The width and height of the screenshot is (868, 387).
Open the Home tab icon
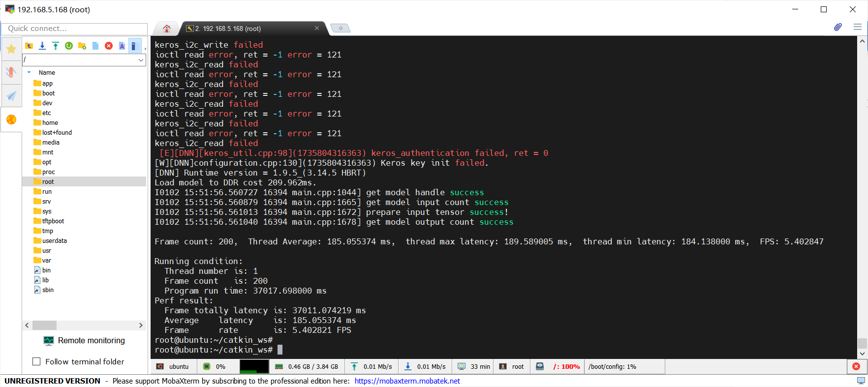pyautogui.click(x=167, y=29)
